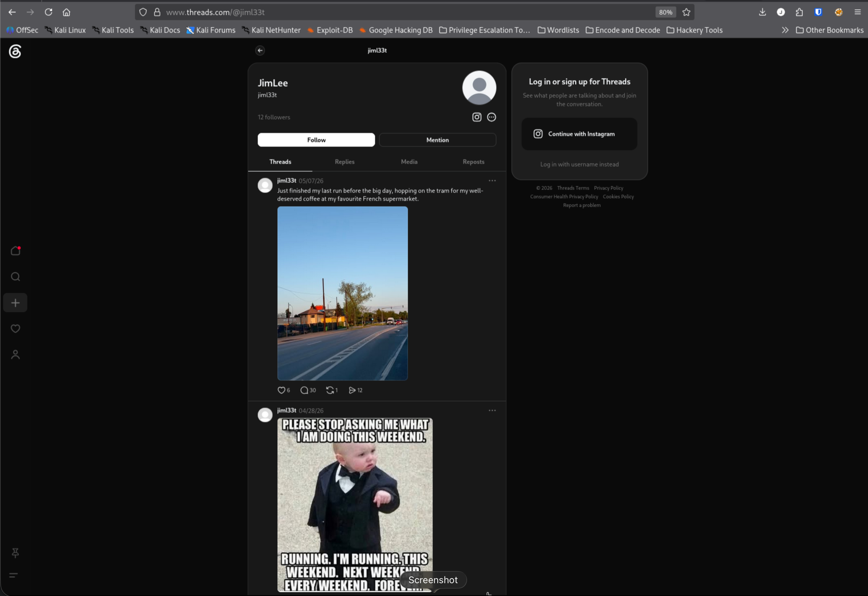Viewport: 868px width, 596px height.
Task: Open Privilege Escalation bookmark folder
Action: (x=485, y=30)
